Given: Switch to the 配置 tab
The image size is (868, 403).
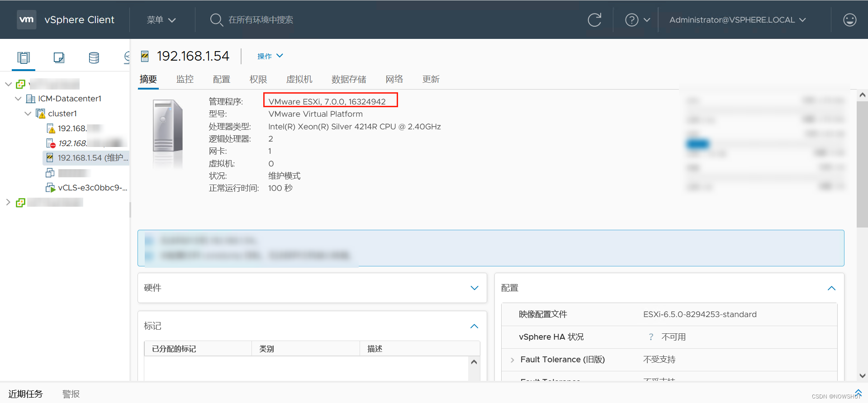Looking at the screenshot, I should (222, 79).
